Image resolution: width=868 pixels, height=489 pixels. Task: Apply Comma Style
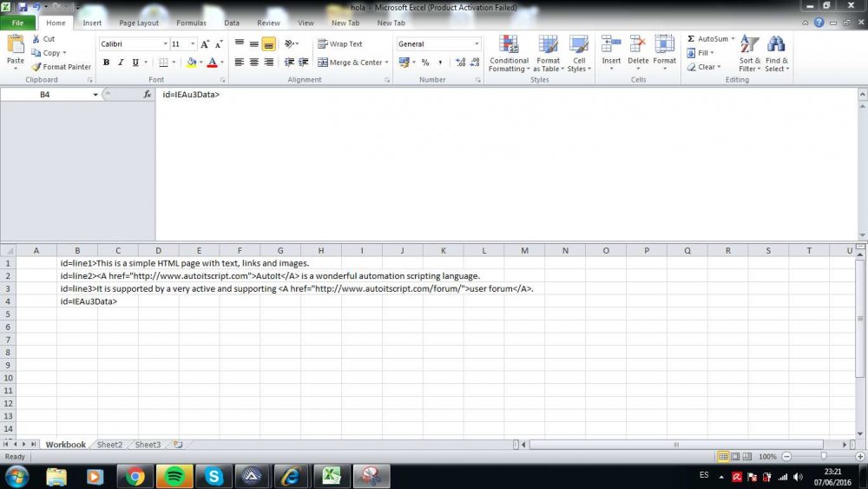[440, 62]
